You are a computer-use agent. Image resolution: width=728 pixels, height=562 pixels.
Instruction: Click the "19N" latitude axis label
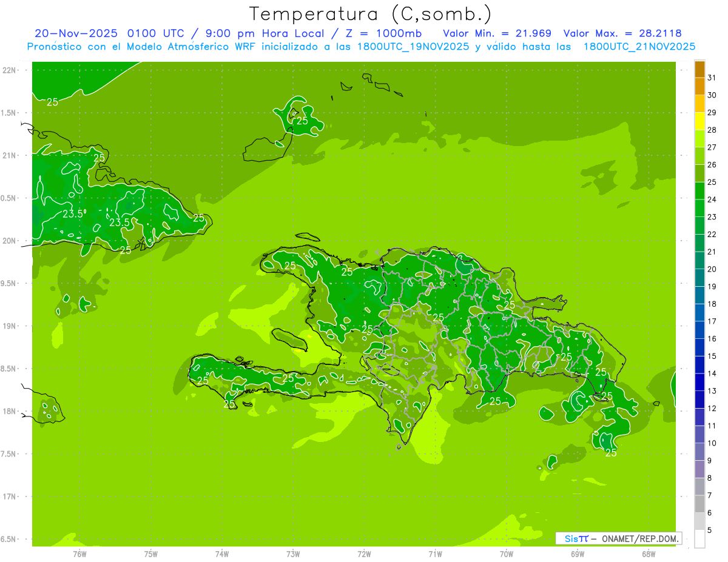pos(10,326)
